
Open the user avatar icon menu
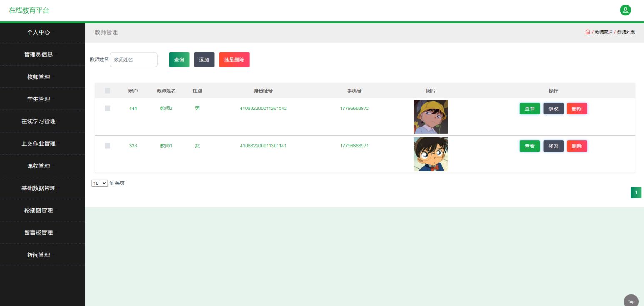[x=625, y=10]
